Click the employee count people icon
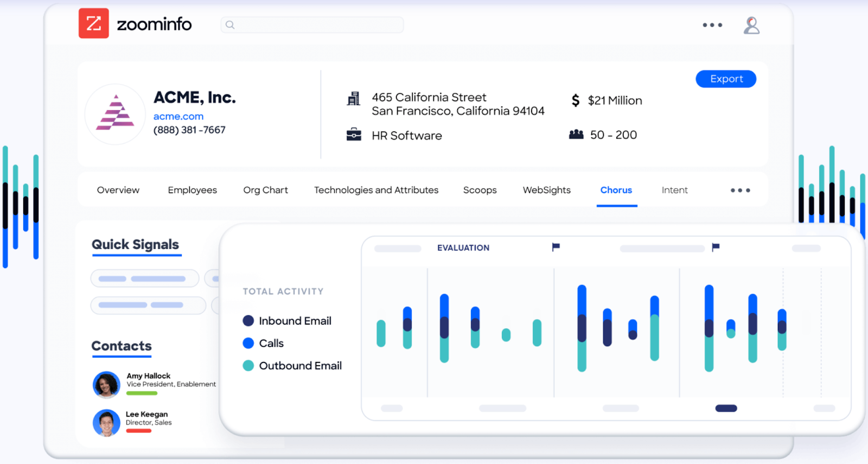 pos(576,134)
